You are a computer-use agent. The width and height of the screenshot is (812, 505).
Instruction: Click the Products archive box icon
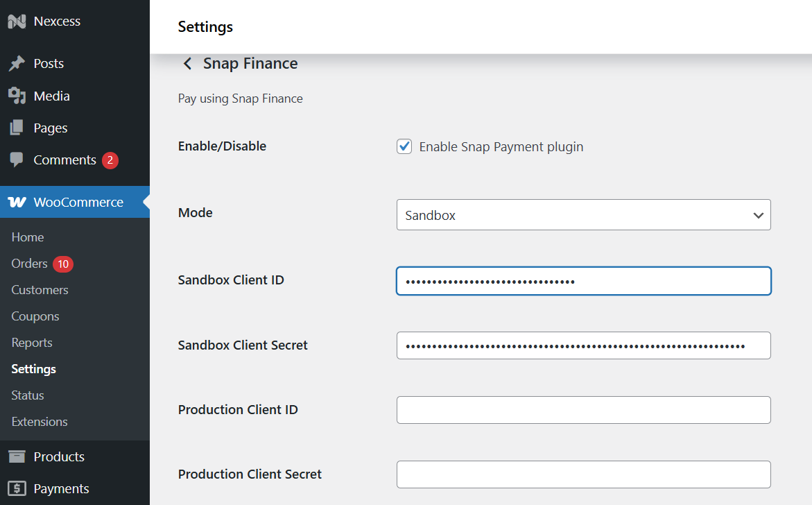tap(17, 456)
